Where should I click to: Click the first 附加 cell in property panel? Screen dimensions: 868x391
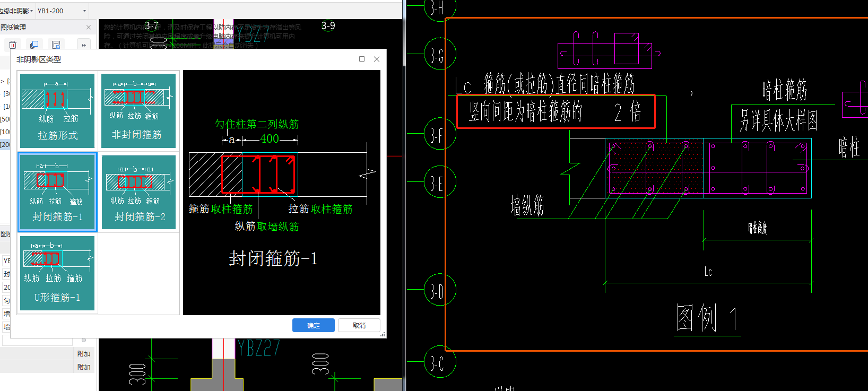[x=84, y=354]
